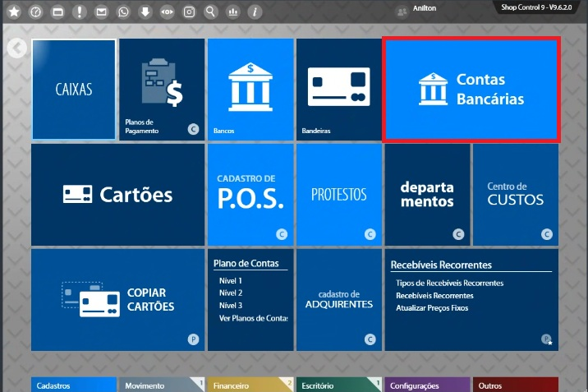
Task: Click the info 'i' icon
Action: click(x=255, y=12)
